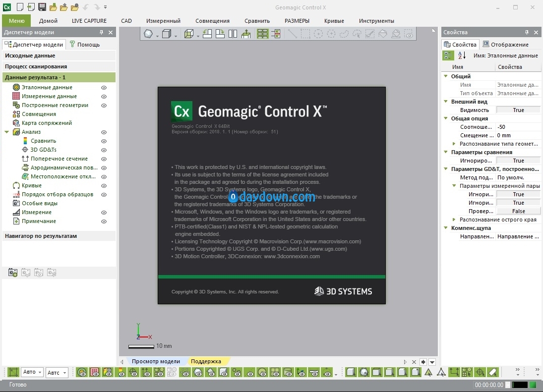543x392 pixels.
Task: Click the Import file icon with green arrow
Action: click(x=31, y=7)
